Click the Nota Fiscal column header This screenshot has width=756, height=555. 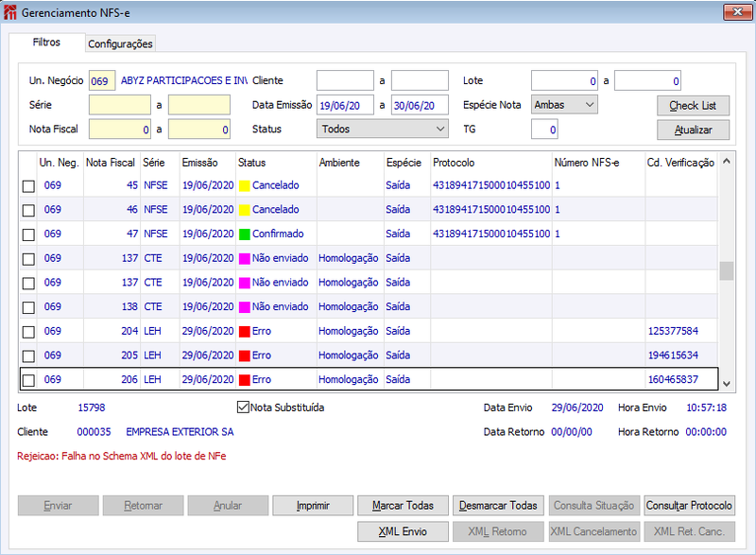[111, 163]
